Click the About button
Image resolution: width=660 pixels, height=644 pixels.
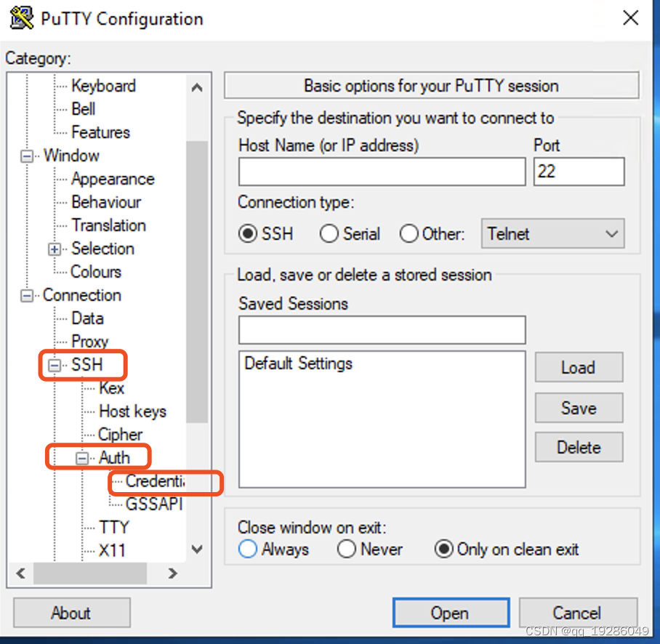click(71, 612)
